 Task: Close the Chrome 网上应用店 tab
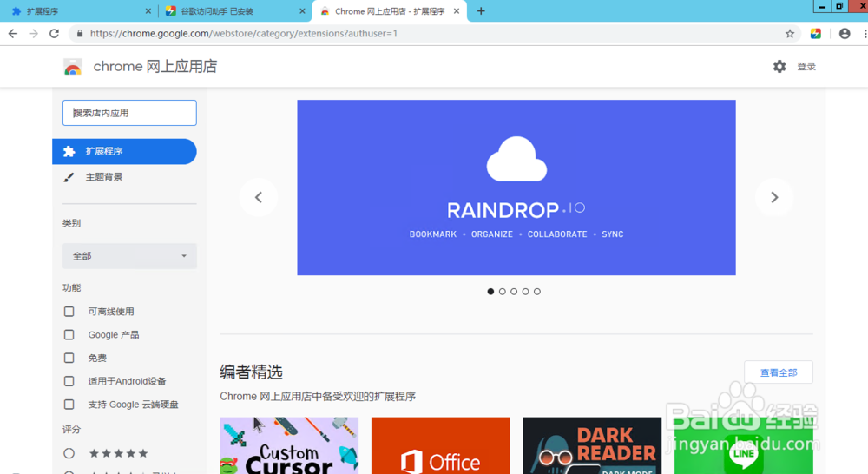(457, 11)
